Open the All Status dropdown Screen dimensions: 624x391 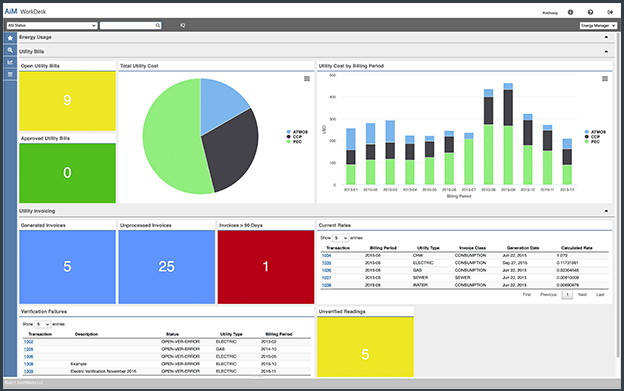click(52, 25)
